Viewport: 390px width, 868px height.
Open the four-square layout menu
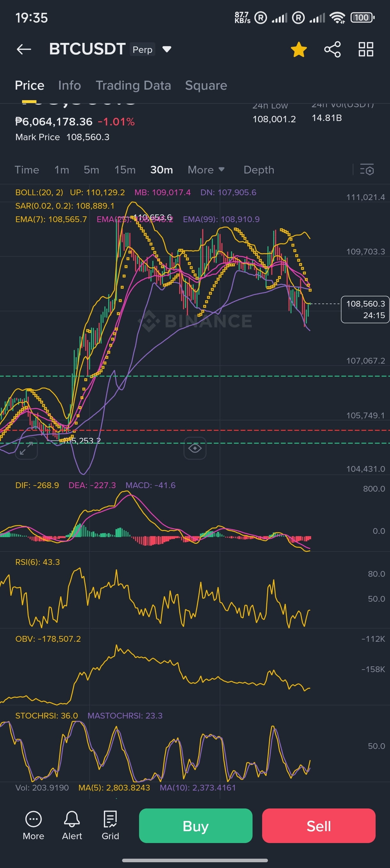tap(366, 49)
